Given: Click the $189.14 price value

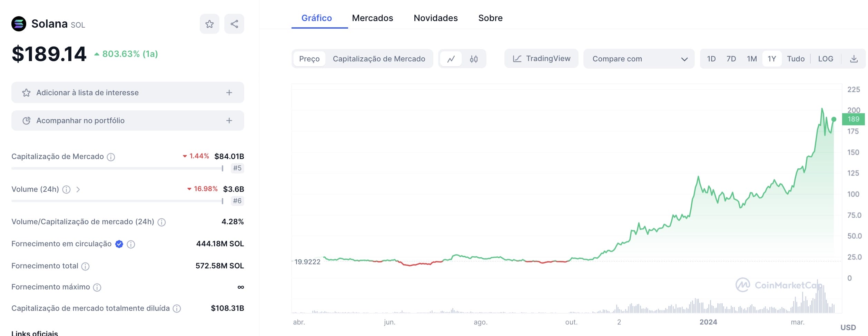Looking at the screenshot, I should point(49,54).
